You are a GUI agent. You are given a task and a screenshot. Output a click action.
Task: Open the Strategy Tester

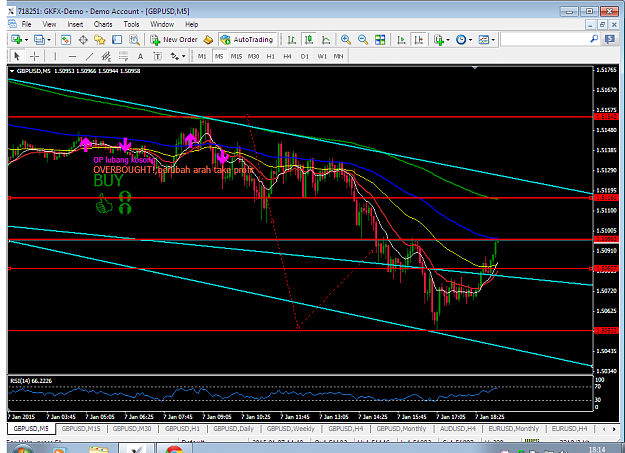(x=134, y=39)
